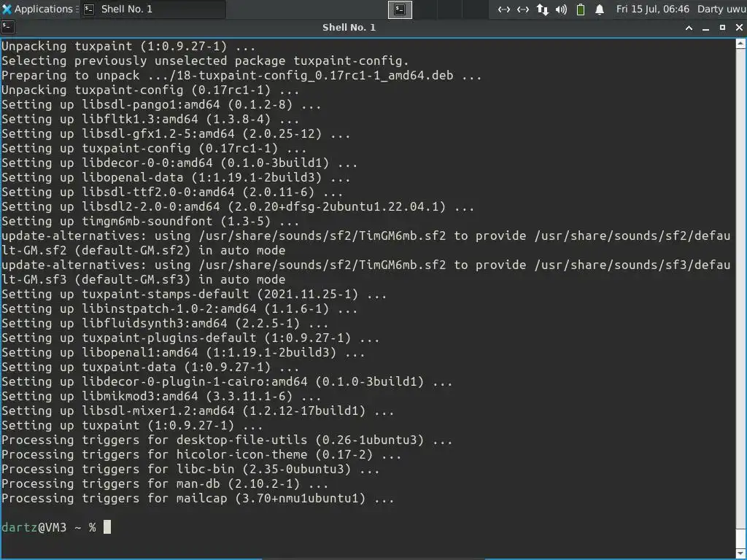The image size is (747, 560).
Task: Click "lt-GM.sf3 (default-GM.sf3) in auto mode" line
Action: [x=144, y=279]
